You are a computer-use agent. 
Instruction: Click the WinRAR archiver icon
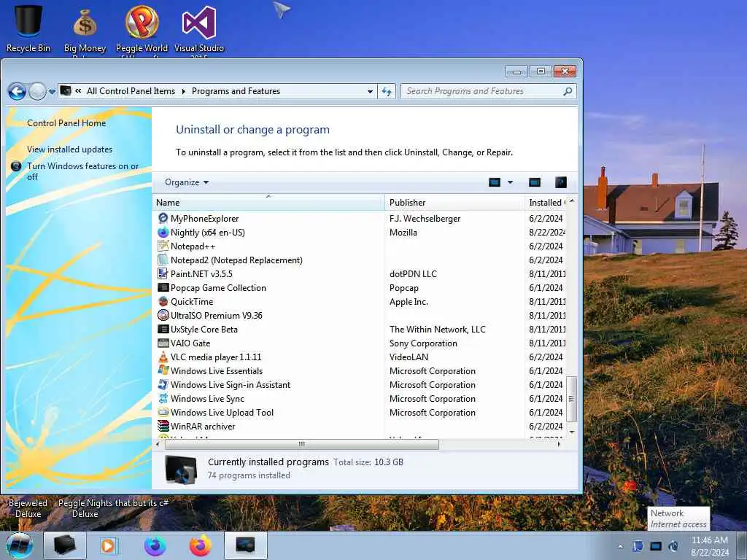(163, 426)
